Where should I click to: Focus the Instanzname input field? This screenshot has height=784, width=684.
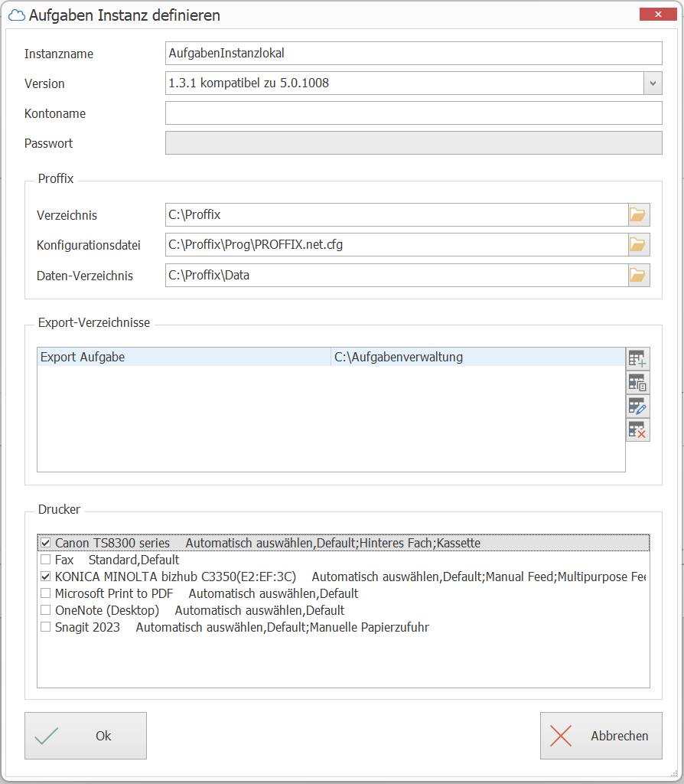click(x=414, y=54)
